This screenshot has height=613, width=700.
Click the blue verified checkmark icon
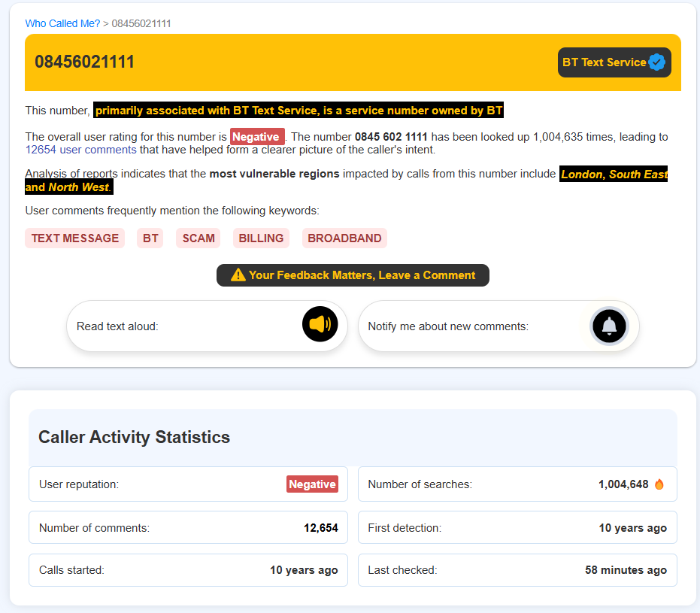(x=656, y=62)
